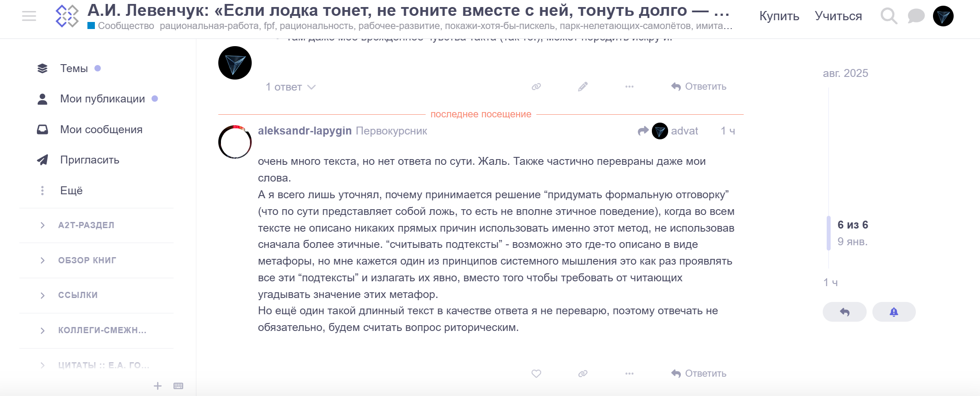This screenshot has width=980, height=396.
Task: Open keyboard shortcuts icon in sidebar
Action: click(178, 386)
